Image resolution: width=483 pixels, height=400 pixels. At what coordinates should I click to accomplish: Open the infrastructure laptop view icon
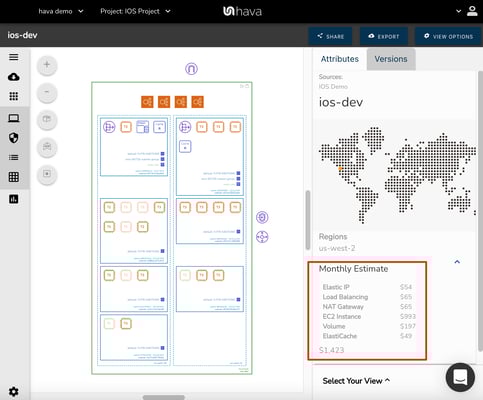point(14,118)
